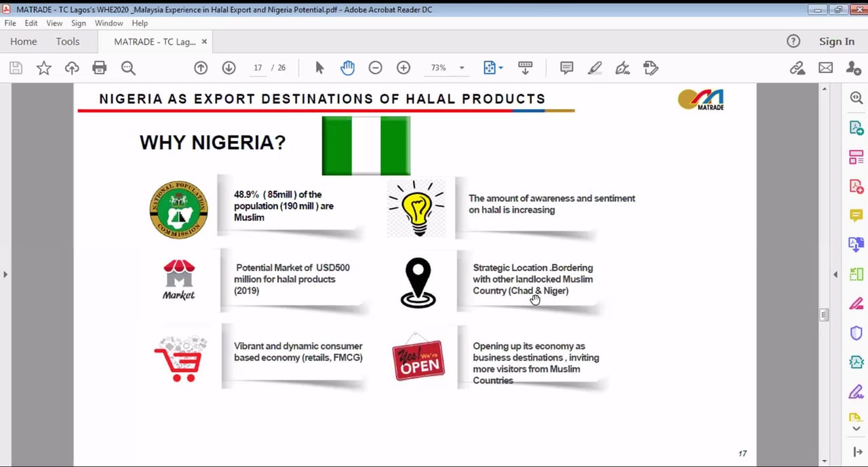
Task: Click the arrow Selection tool
Action: pos(320,68)
